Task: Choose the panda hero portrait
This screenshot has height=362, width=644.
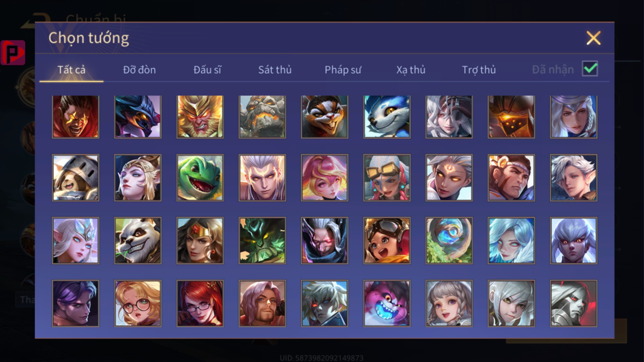Action: (138, 241)
